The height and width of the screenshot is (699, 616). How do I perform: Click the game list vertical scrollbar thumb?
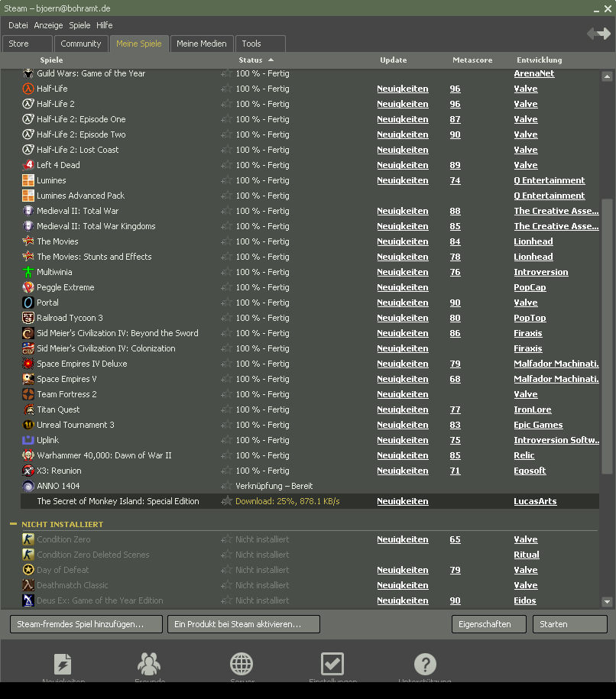coord(607,336)
